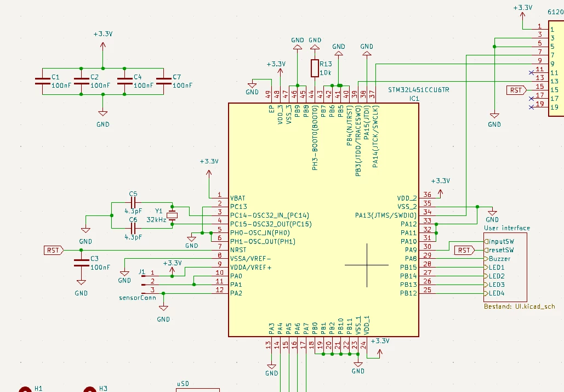Screen dimensions: 564x392
Task: Select no-connect marker on pin 11
Action: [x=531, y=73]
